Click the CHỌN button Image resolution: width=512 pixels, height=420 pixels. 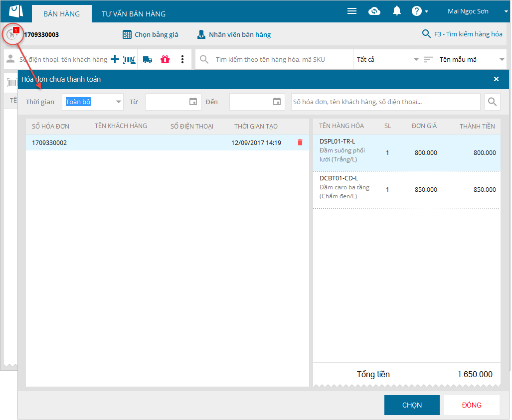tap(412, 405)
